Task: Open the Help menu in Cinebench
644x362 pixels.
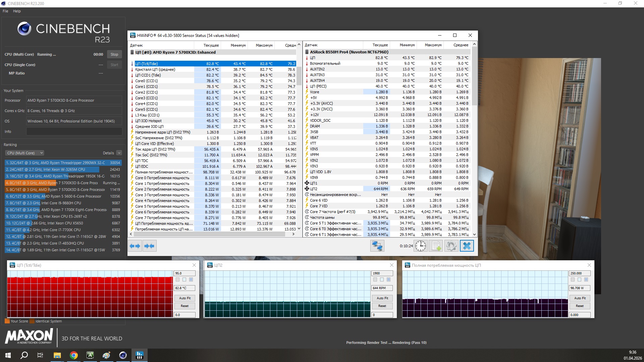Action: (17, 11)
